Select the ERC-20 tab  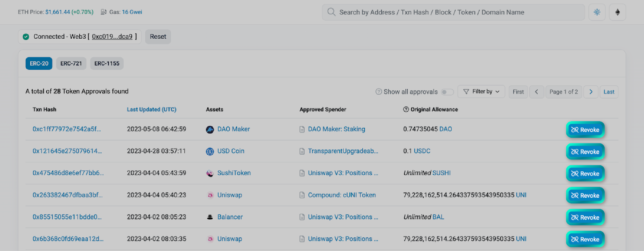(x=39, y=64)
